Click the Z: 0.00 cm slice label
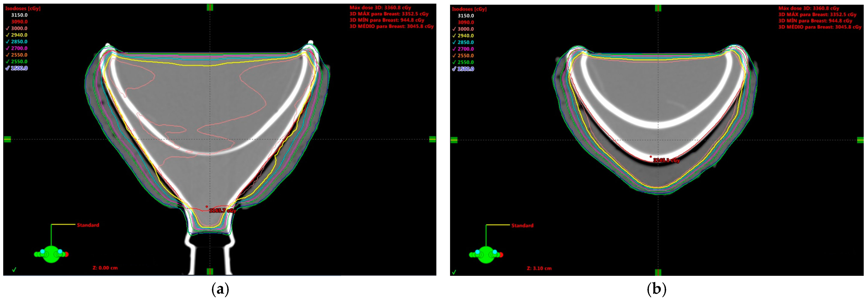 pyautogui.click(x=105, y=268)
